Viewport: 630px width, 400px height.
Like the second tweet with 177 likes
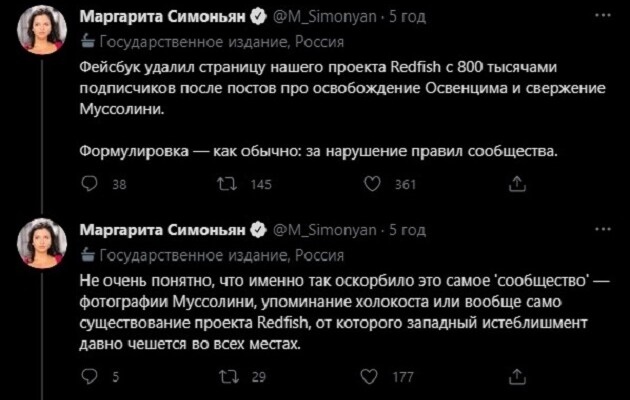(x=372, y=377)
